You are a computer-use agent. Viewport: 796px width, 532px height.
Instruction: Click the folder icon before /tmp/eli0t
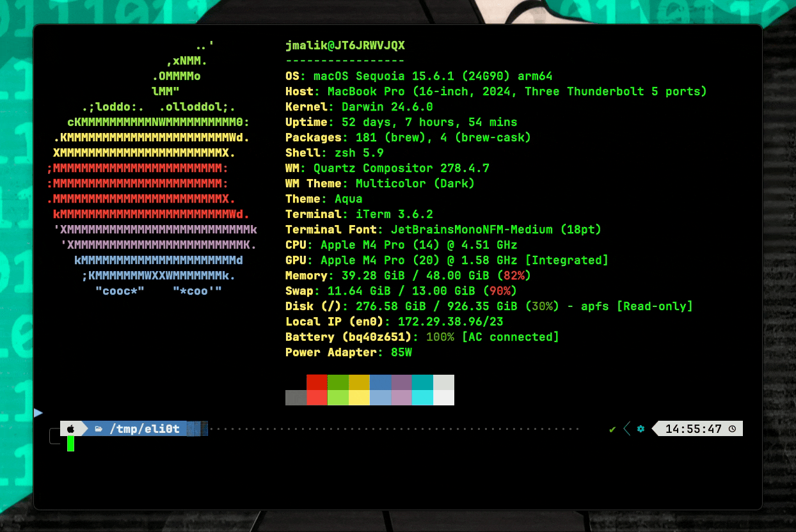99,428
